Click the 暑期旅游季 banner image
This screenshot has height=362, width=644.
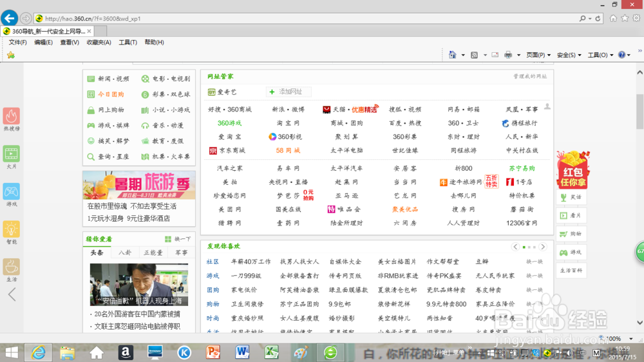tap(139, 186)
